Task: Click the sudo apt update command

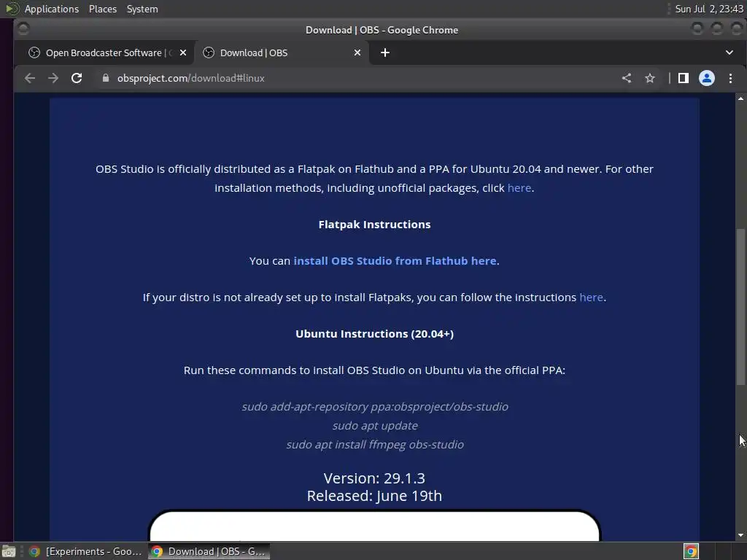Action: [375, 426]
